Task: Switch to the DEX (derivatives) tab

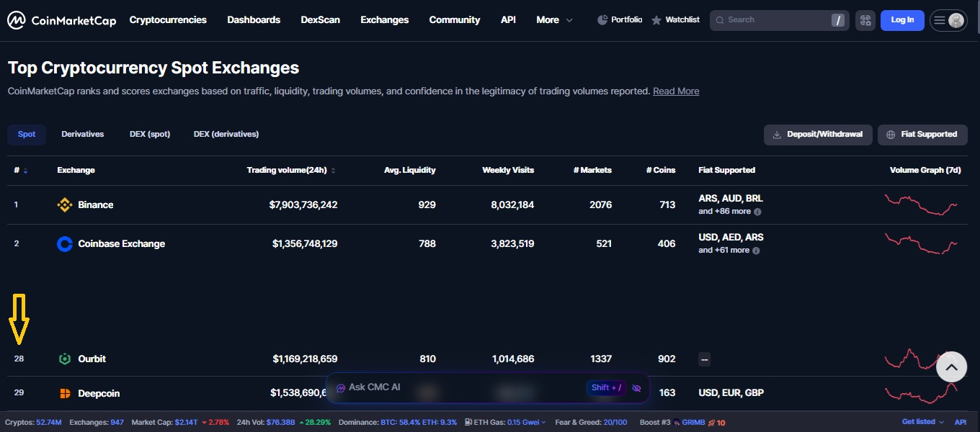Action: click(226, 135)
